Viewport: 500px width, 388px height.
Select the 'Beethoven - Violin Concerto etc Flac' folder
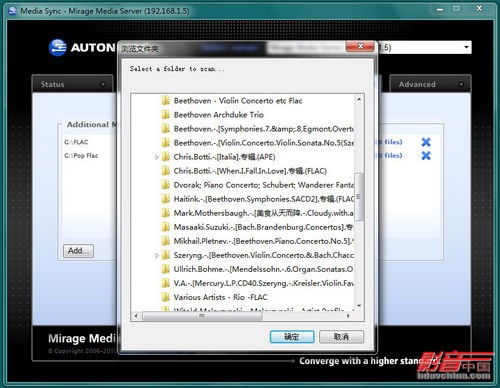(x=238, y=101)
